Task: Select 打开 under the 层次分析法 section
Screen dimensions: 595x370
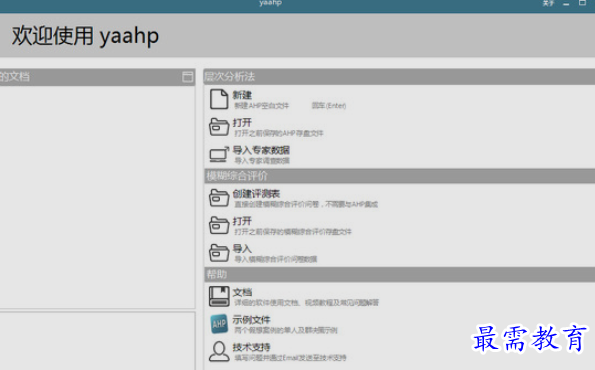Action: click(242, 123)
